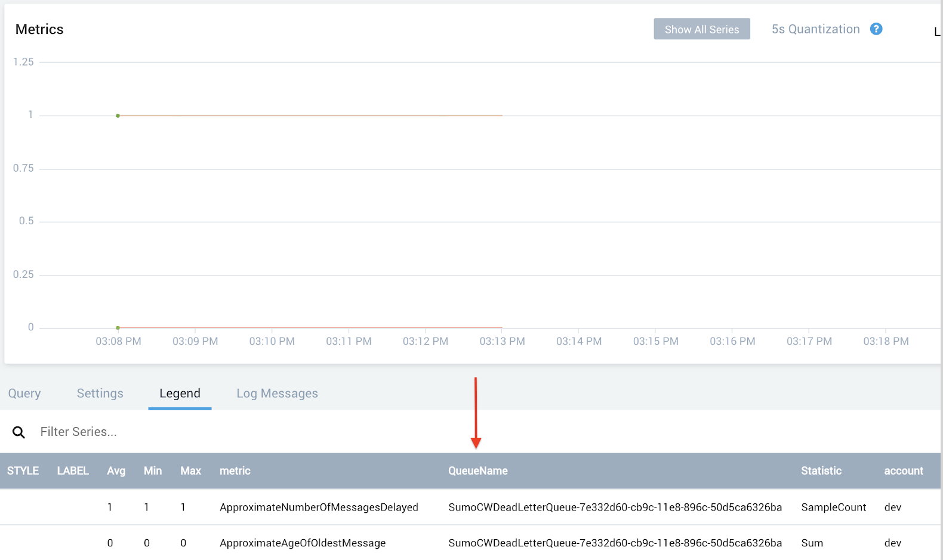
Task: Switch to the Query tab
Action: (x=24, y=394)
